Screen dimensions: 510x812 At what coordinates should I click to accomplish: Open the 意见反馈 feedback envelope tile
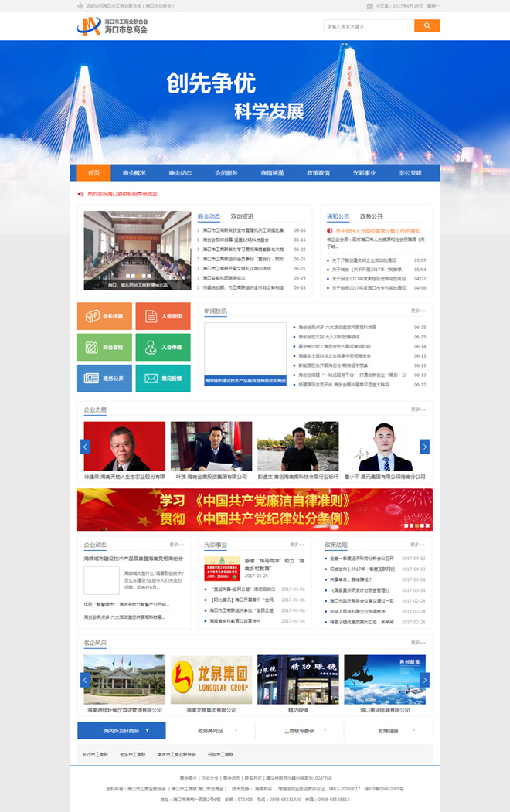tap(163, 378)
